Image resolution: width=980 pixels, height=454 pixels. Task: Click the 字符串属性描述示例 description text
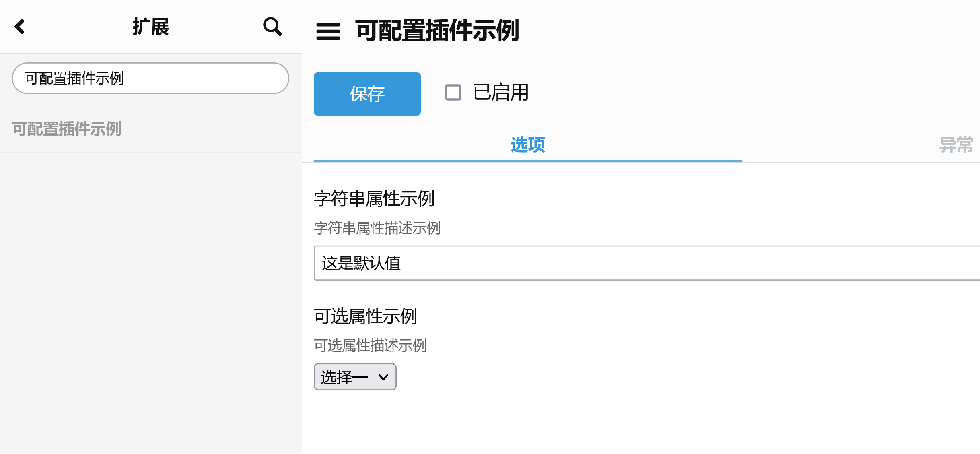[x=377, y=228]
